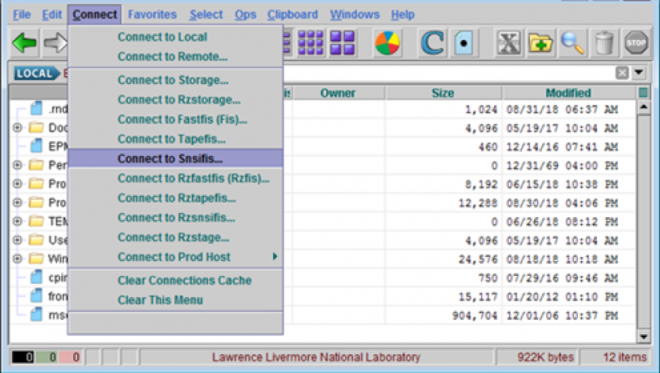
Task: Switch to small icon grid view
Action: pos(311,43)
